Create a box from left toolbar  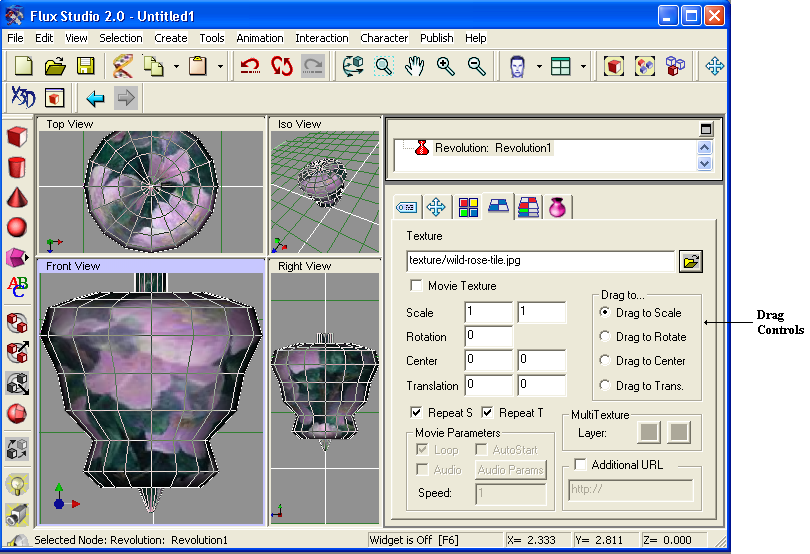click(17, 137)
